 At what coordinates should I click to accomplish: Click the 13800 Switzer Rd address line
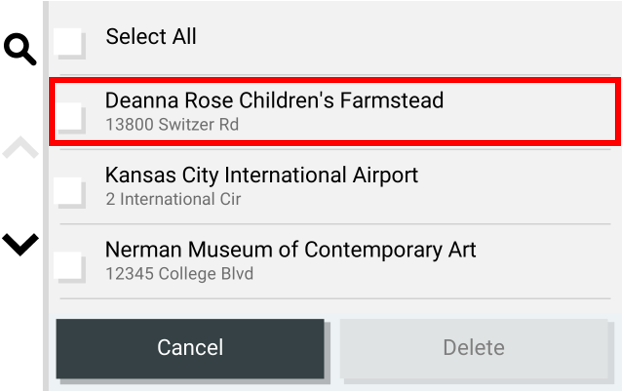click(172, 125)
